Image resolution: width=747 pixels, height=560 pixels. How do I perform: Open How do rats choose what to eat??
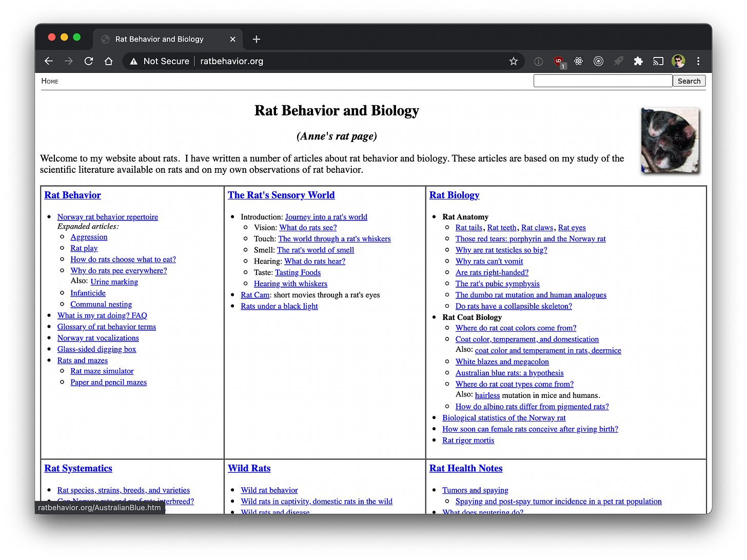[x=123, y=259]
